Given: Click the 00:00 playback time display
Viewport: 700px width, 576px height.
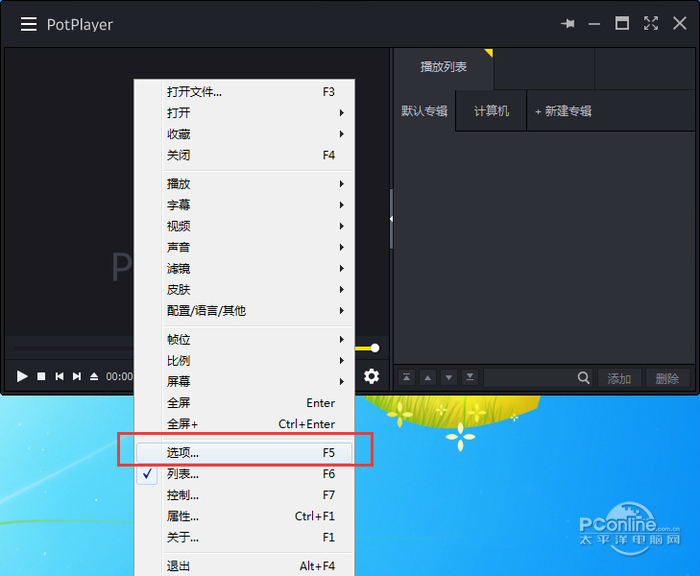Looking at the screenshot, I should (119, 376).
